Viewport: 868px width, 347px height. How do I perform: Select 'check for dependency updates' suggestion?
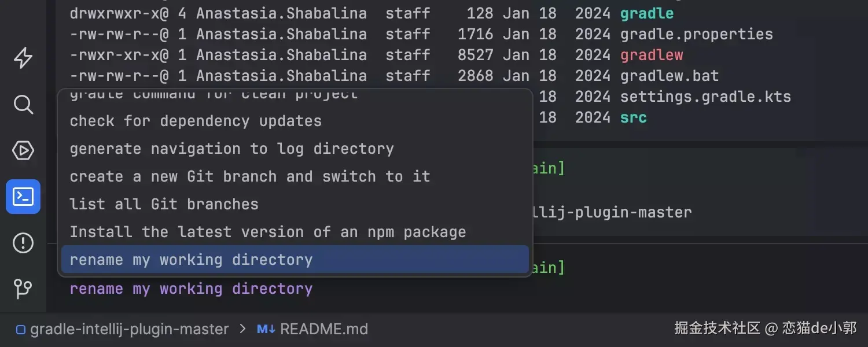click(x=196, y=121)
